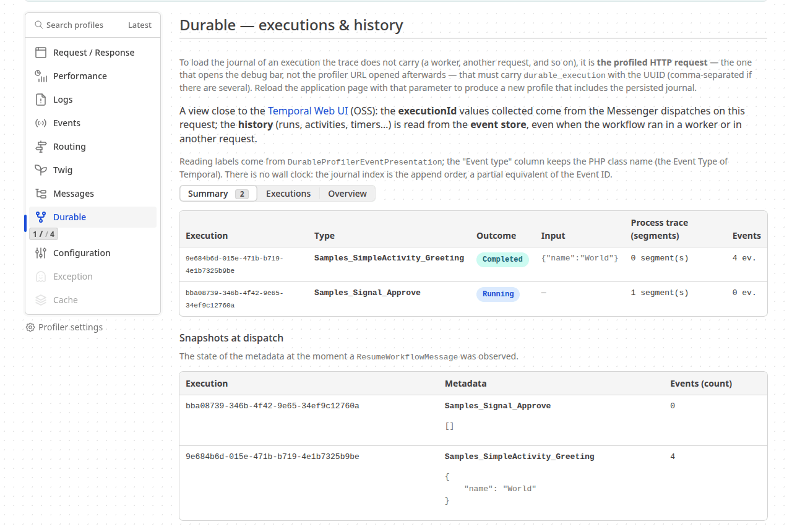This screenshot has width=792, height=532.
Task: Select the Summary tab
Action: [218, 194]
